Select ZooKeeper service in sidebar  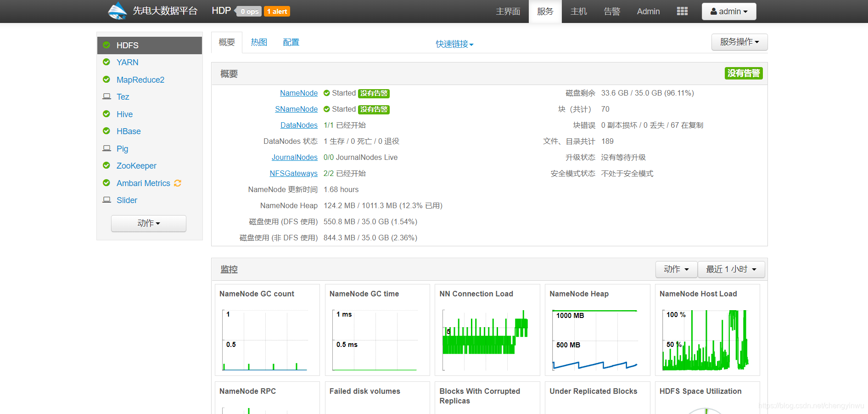coord(136,165)
